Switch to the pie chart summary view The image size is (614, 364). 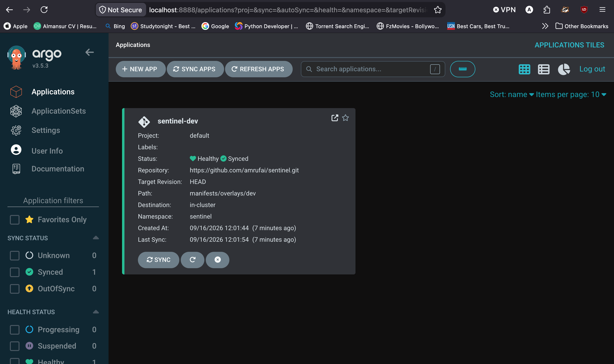(564, 69)
